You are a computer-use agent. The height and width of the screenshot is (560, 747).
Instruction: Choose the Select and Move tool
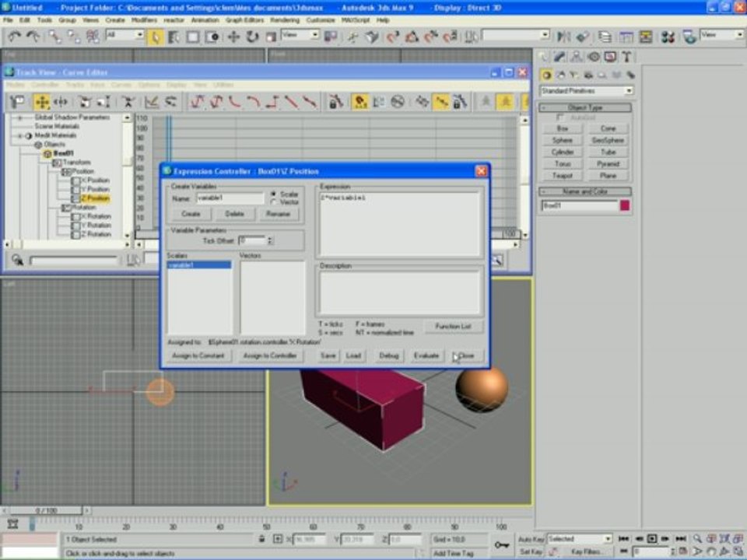click(x=233, y=37)
